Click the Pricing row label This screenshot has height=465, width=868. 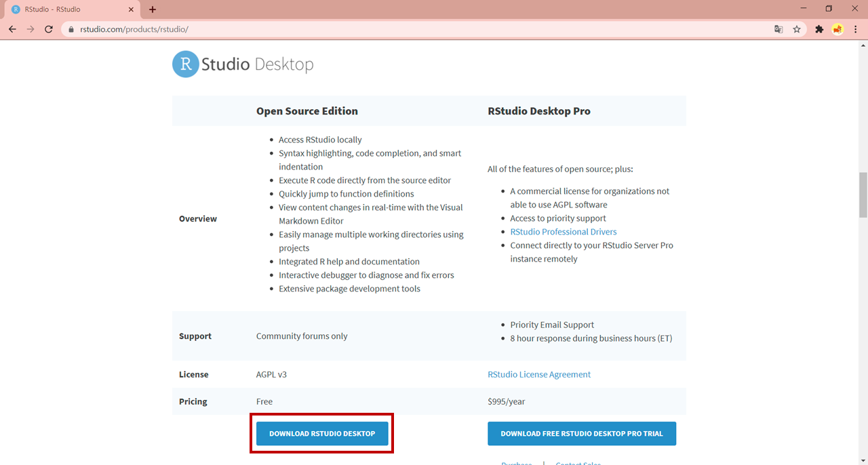(x=193, y=401)
